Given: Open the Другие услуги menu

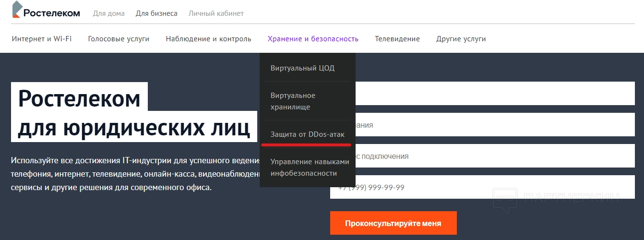Looking at the screenshot, I should [x=461, y=39].
